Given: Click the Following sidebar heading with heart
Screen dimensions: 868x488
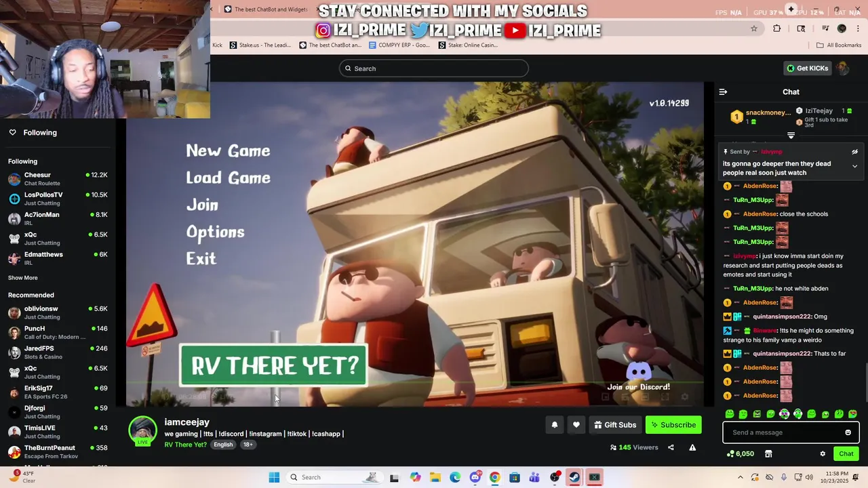Looking at the screenshot, I should [33, 132].
